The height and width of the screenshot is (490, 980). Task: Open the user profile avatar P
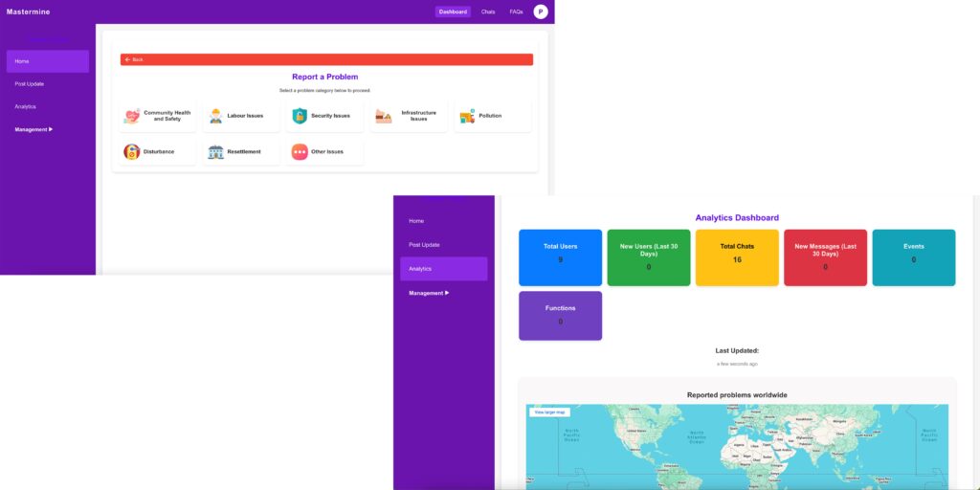541,11
